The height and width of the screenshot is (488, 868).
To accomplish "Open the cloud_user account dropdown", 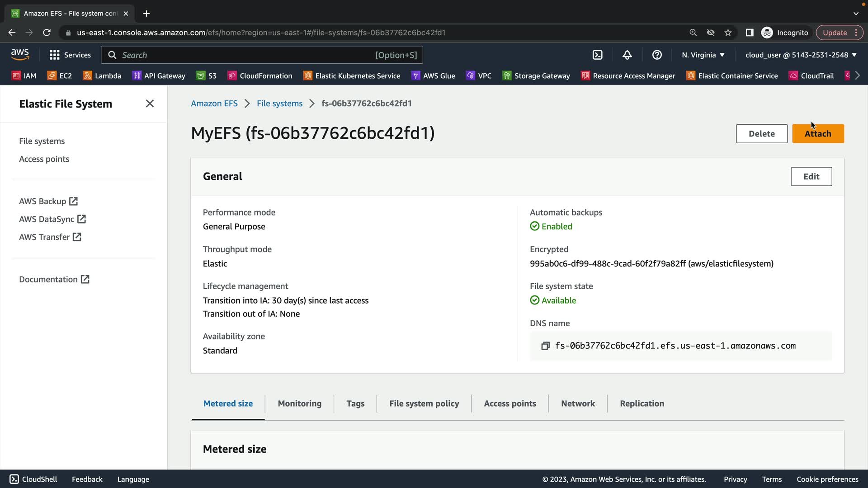I will tap(801, 55).
